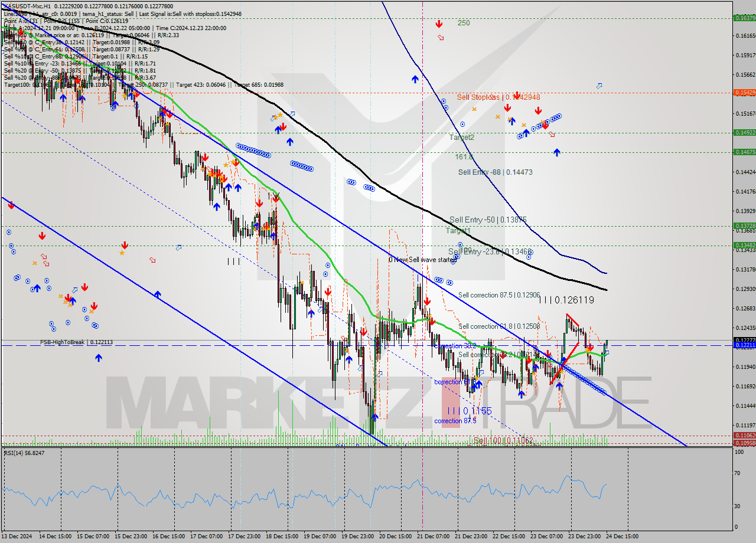This screenshot has height=543, width=756.
Task: Click the '17 Dec 23:00' time axis label
Action: [x=244, y=537]
